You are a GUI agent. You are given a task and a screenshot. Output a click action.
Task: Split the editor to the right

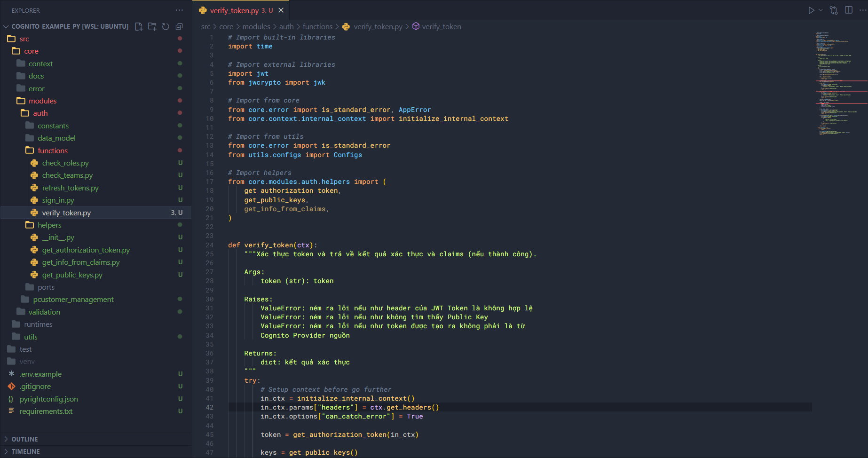point(849,10)
